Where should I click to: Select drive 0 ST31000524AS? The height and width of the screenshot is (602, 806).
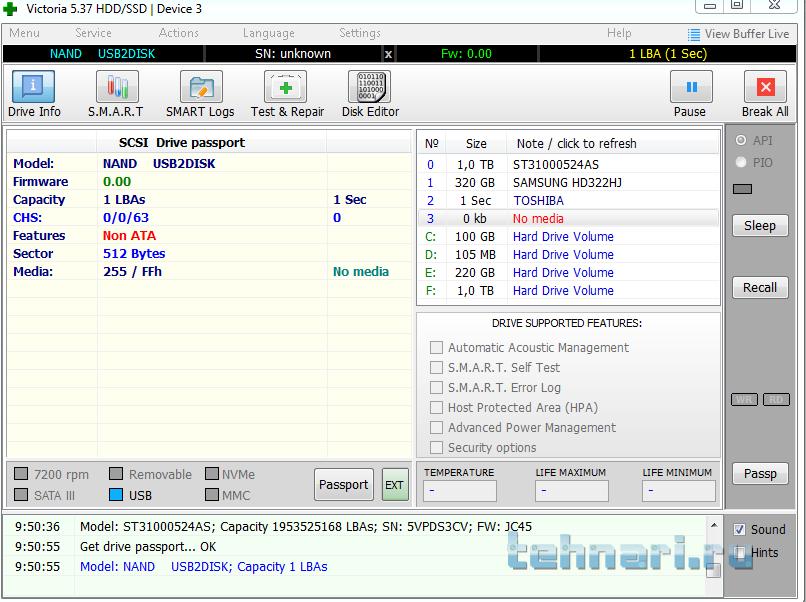pyautogui.click(x=569, y=165)
